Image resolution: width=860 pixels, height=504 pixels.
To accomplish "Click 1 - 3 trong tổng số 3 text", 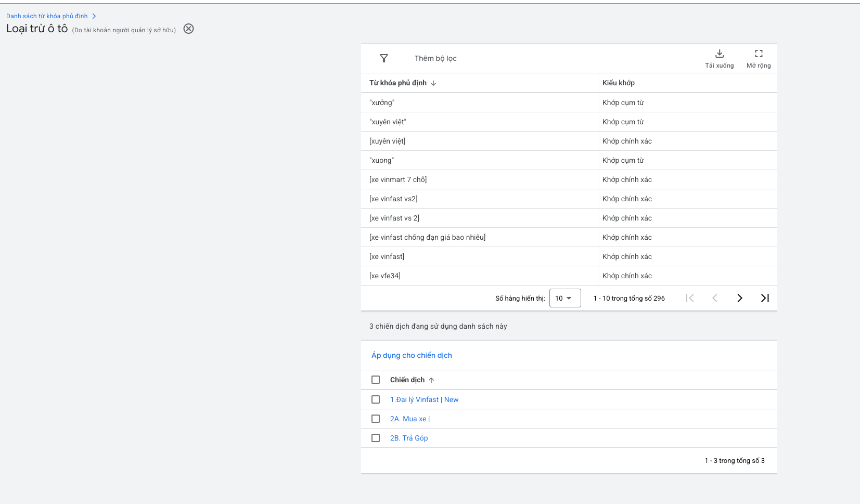I will pyautogui.click(x=735, y=460).
